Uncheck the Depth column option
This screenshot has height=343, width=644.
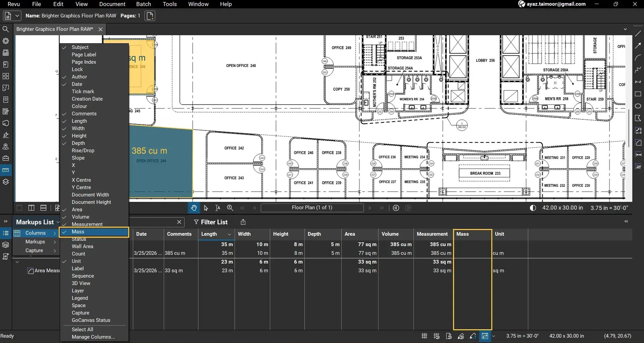pyautogui.click(x=78, y=143)
